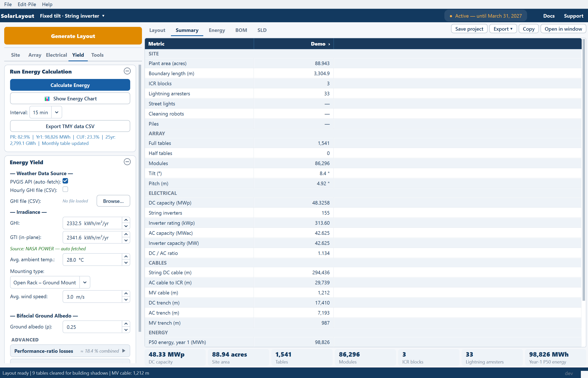Open the Support link
588x378 pixels.
point(573,16)
